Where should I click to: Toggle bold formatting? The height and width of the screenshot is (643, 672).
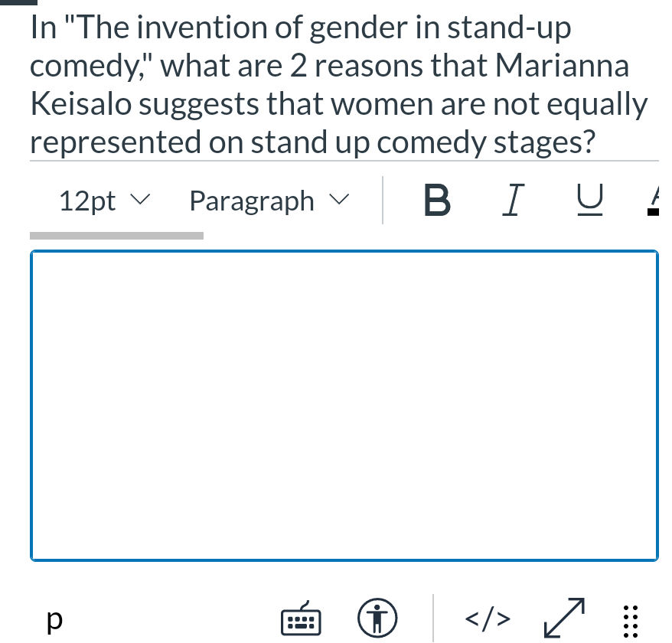[x=436, y=201]
